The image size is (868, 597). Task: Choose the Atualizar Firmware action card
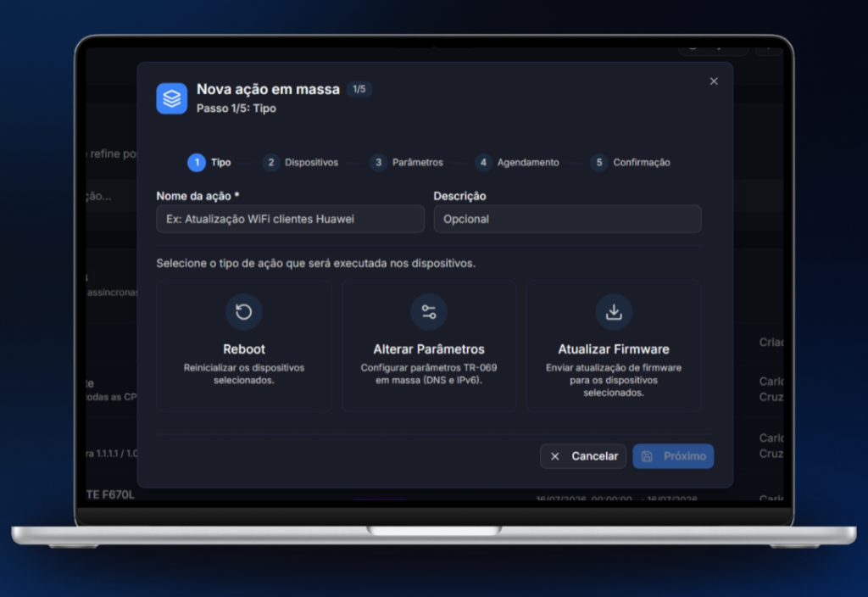tap(614, 346)
